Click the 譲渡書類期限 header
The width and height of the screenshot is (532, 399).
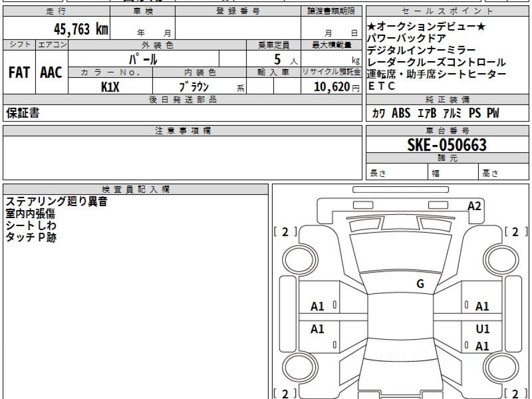[x=331, y=12]
